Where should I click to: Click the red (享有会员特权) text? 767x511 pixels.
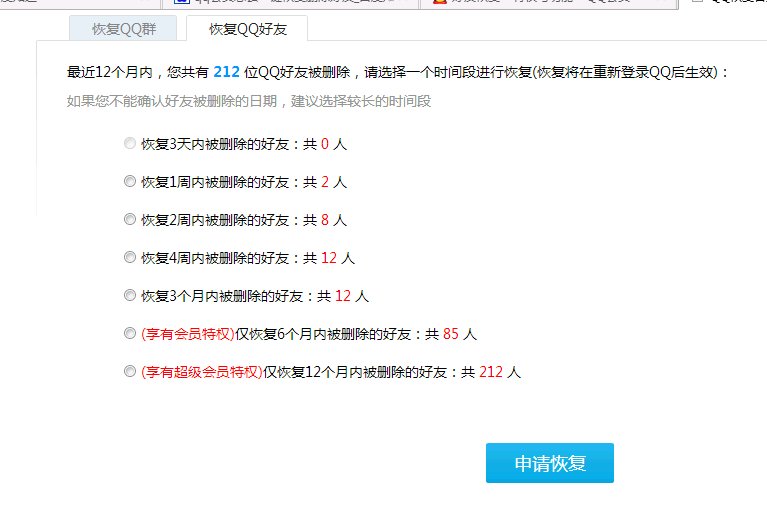pyautogui.click(x=188, y=334)
